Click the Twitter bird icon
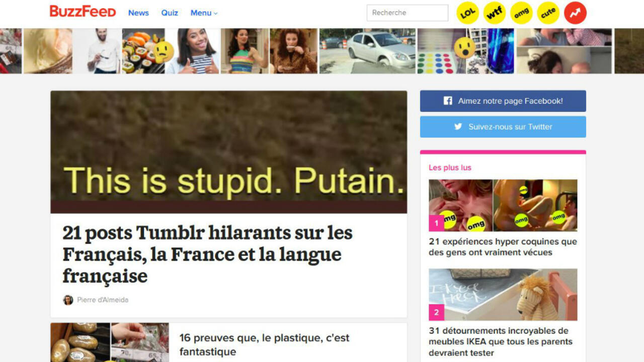This screenshot has width=644, height=362. coord(458,127)
